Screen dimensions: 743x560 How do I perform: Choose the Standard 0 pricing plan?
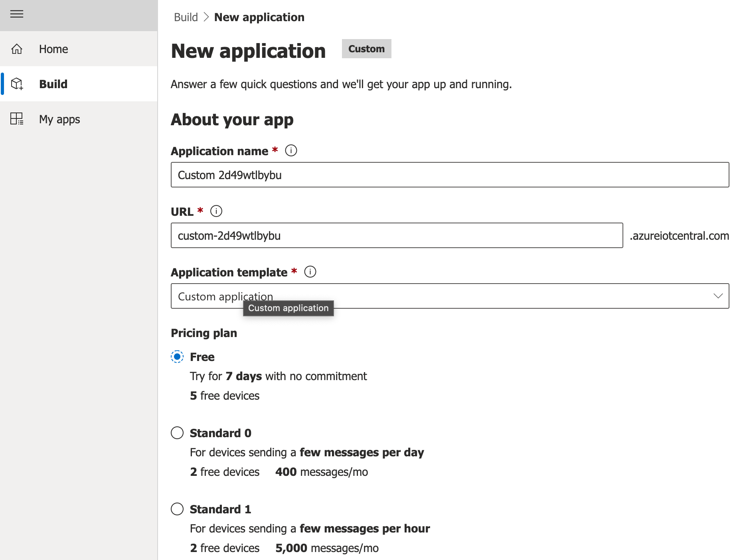(177, 433)
